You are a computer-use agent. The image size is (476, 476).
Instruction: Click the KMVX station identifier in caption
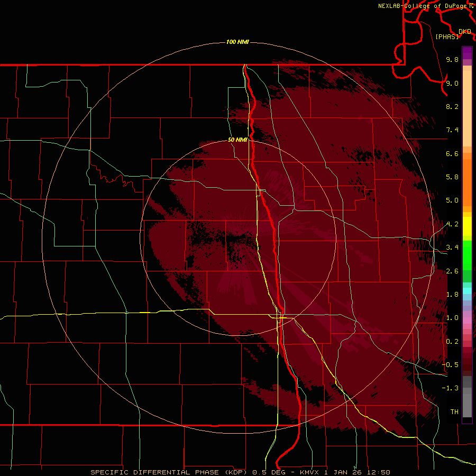(x=309, y=472)
